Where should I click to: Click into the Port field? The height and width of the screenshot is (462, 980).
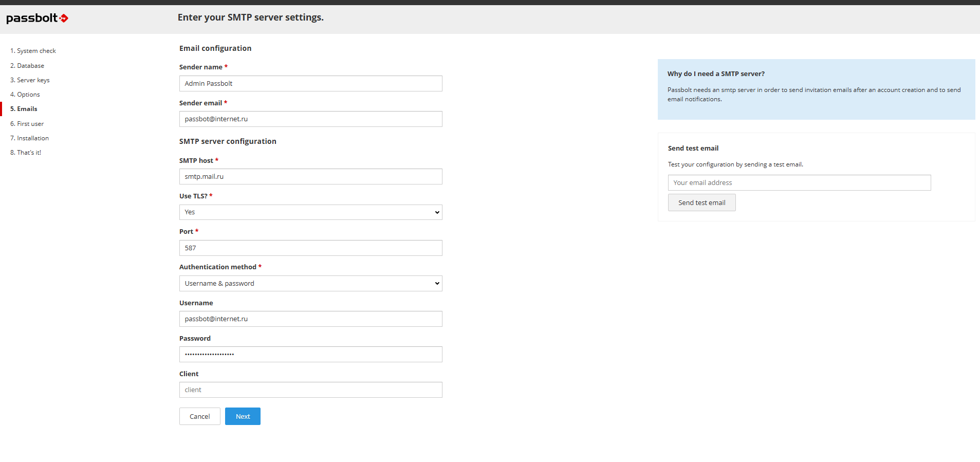pos(310,248)
